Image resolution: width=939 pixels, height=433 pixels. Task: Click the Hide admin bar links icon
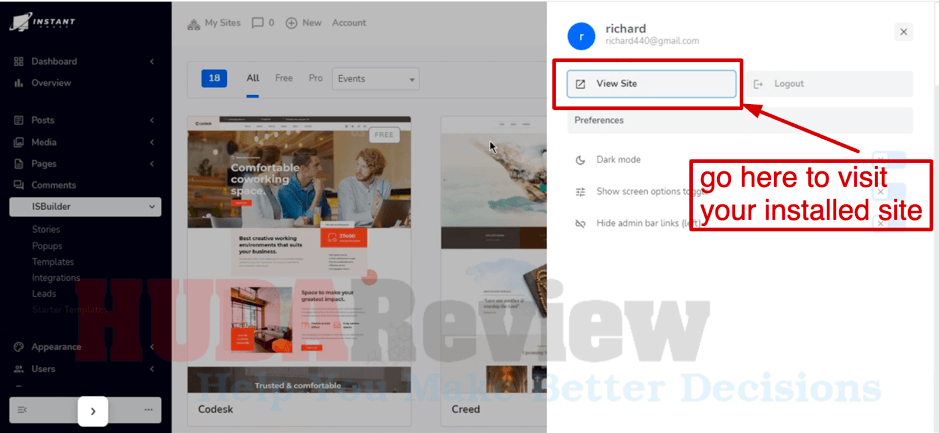(x=580, y=223)
